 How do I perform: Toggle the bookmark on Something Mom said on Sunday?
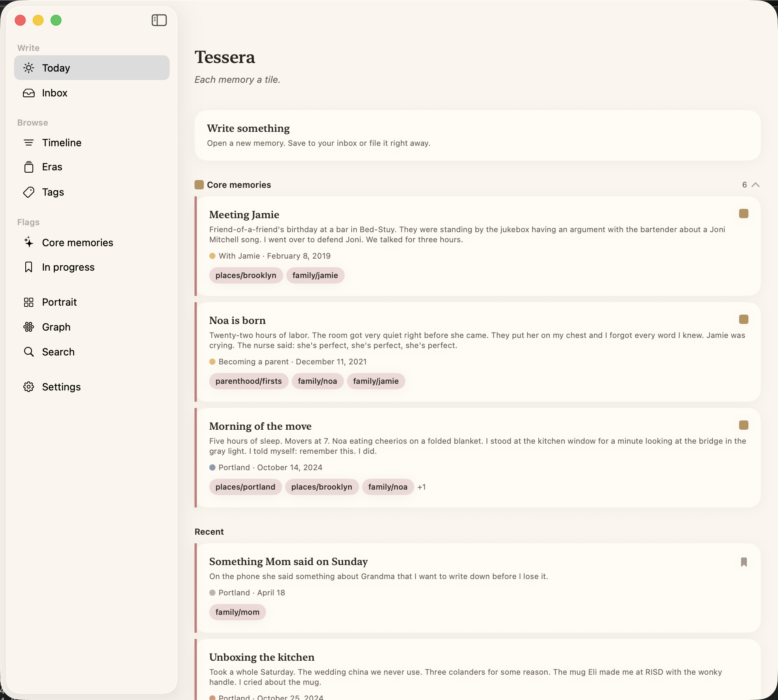pyautogui.click(x=743, y=562)
